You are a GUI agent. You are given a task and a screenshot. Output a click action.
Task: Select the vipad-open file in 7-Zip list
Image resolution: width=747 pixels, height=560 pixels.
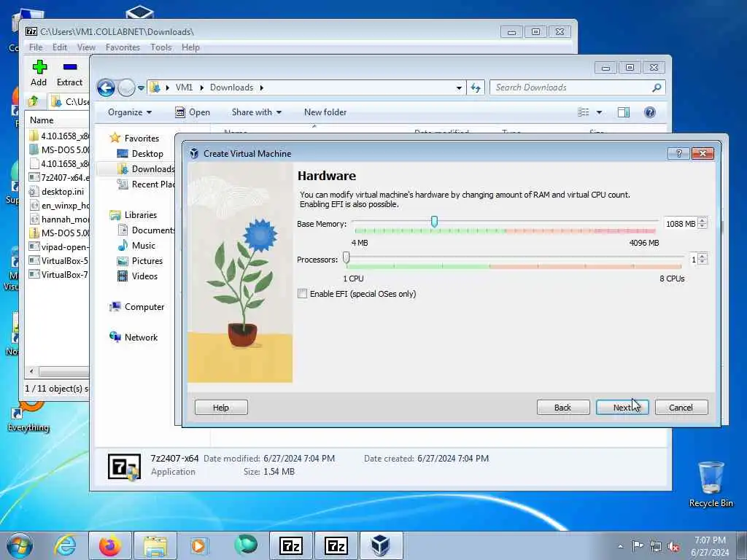click(58, 246)
